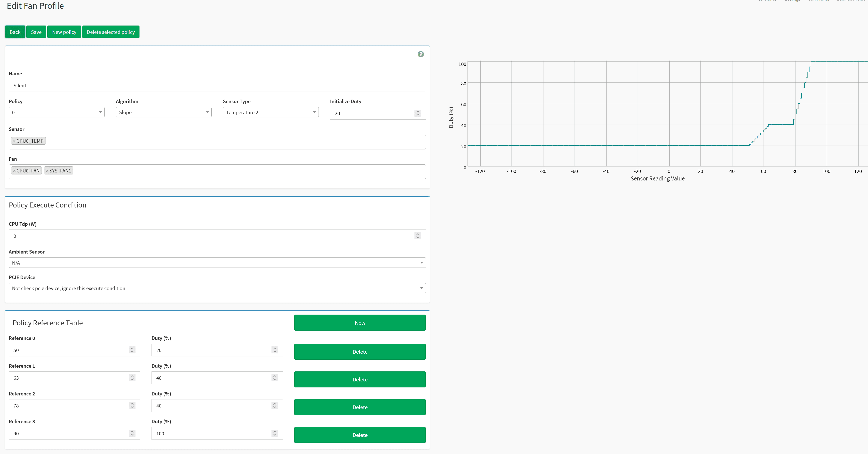Viewport: 868px width, 454px height.
Task: Increase Initialize Duty with the up arrow
Action: 418,111
